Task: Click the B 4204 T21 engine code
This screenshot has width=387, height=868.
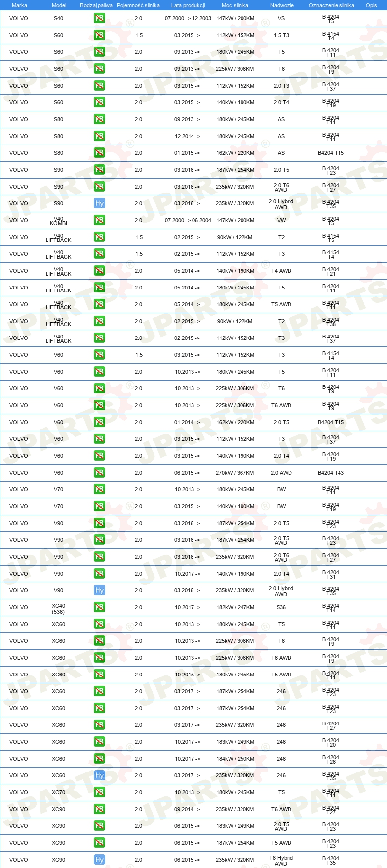Action: point(331,271)
